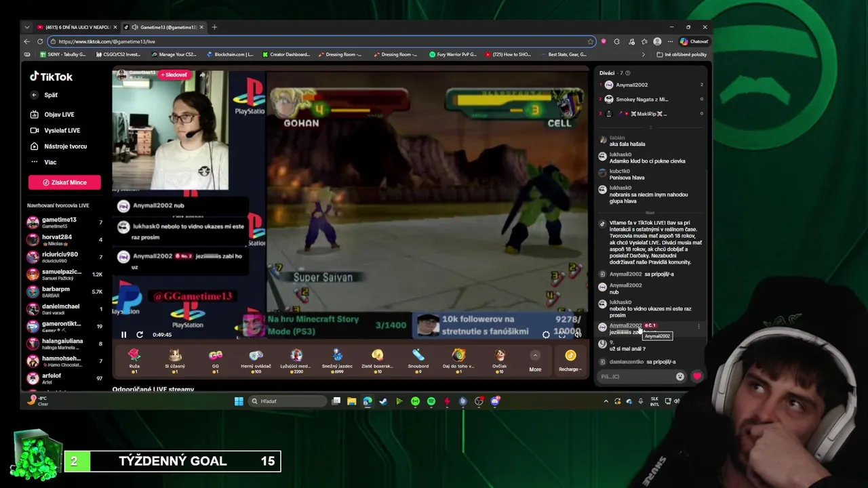Image resolution: width=868 pixels, height=488 pixels.
Task: Switch to YouTube 6 DNÍ NA ULICI tab
Action: 77,27
